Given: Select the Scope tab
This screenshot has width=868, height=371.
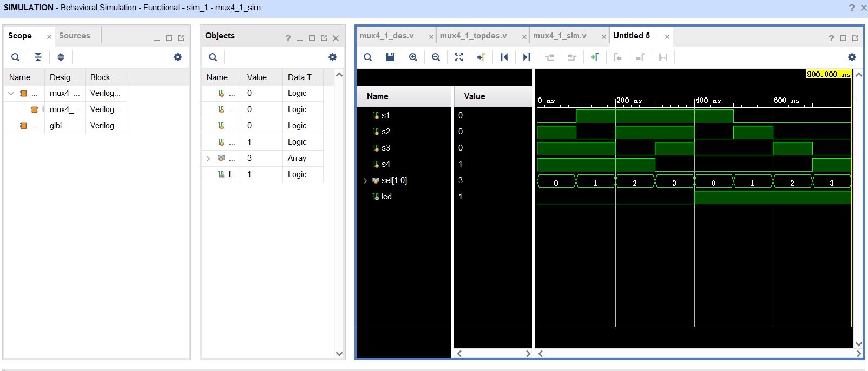Looking at the screenshot, I should click(20, 36).
